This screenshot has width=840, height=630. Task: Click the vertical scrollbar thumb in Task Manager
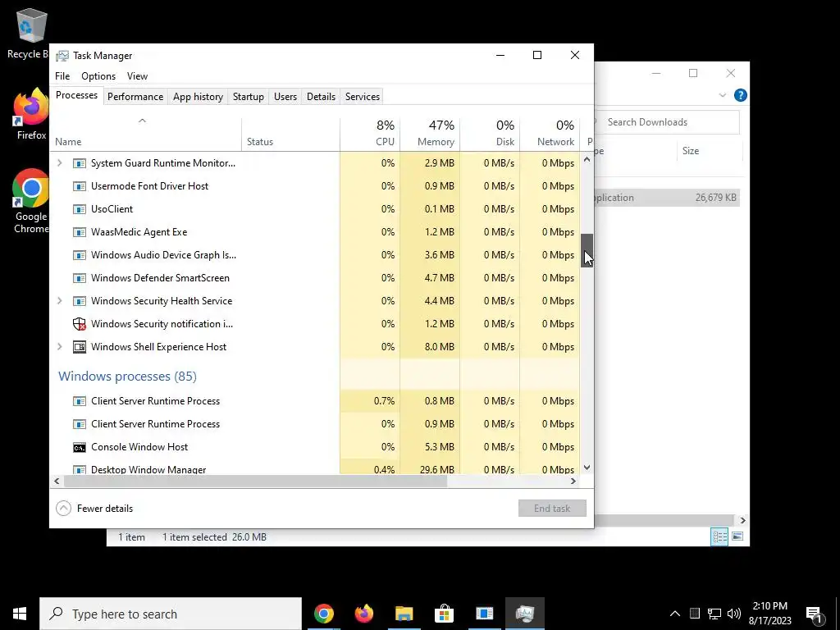coord(587,251)
